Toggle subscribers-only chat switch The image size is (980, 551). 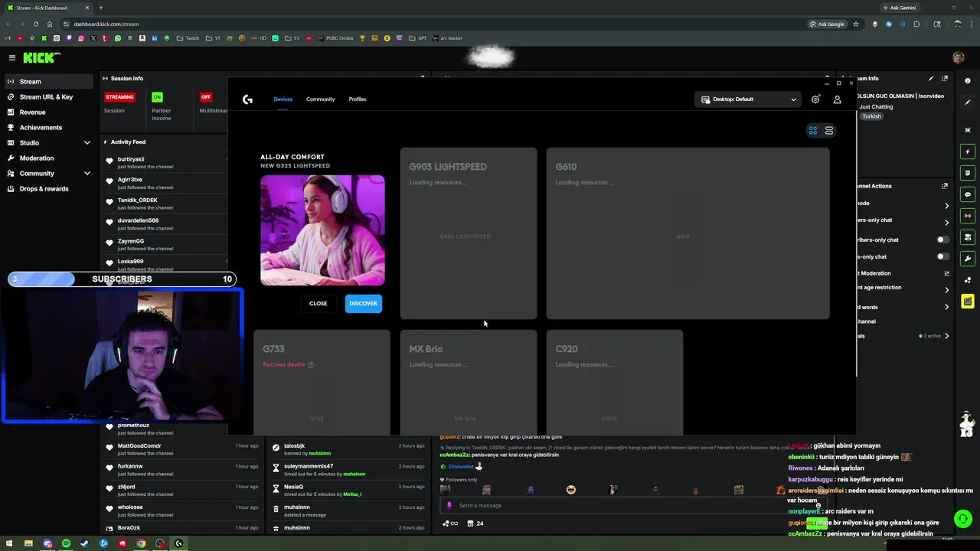[x=943, y=240]
